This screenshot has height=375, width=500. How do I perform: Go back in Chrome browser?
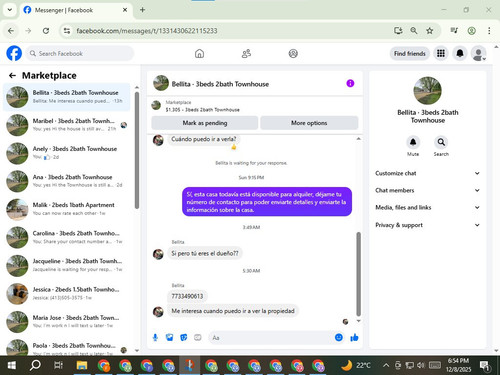[11, 31]
